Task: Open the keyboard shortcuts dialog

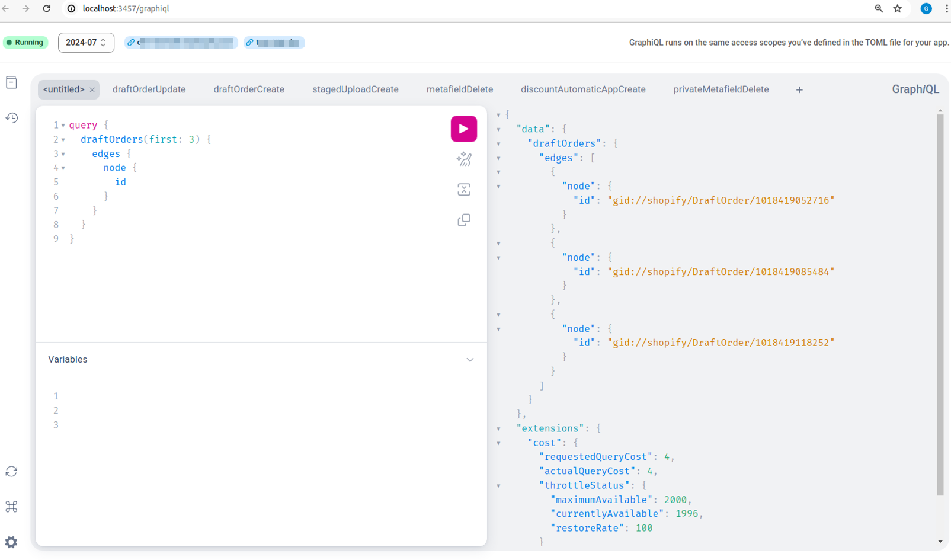Action: (x=11, y=507)
